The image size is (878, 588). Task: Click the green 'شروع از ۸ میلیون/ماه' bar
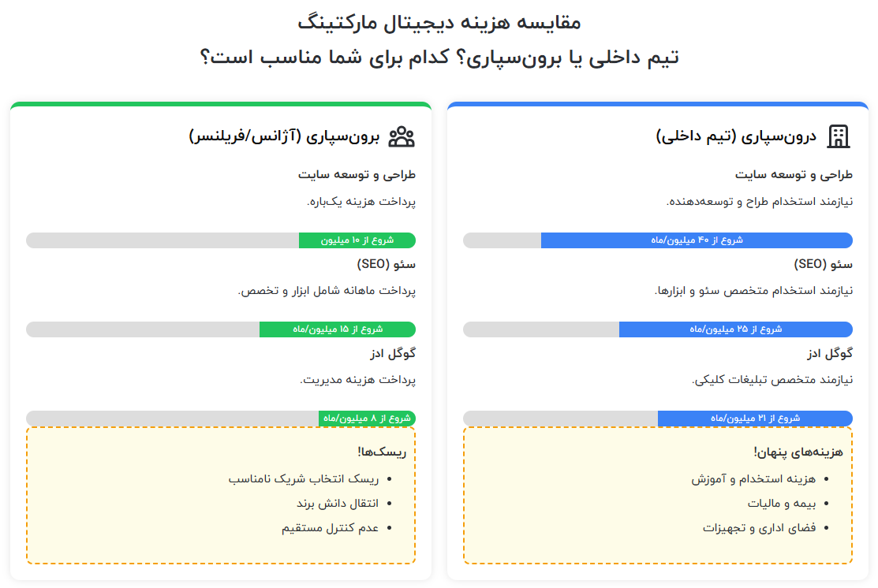coord(367,419)
